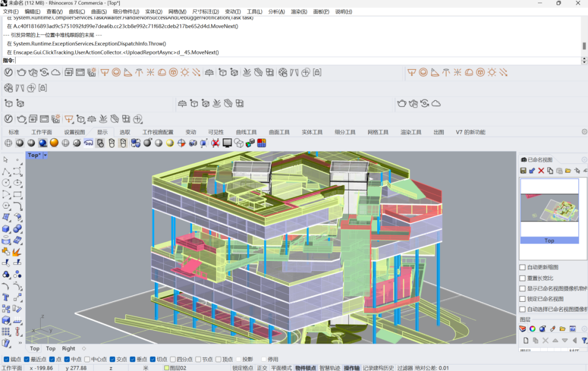Open the Top viewport title dropdown arrow
588x371 pixels.
[x=45, y=155]
